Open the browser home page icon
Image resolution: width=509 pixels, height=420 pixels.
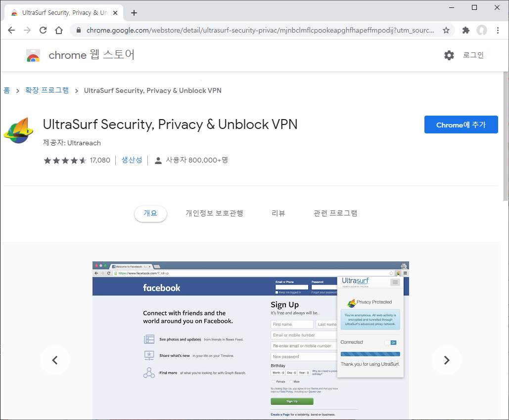[59, 30]
